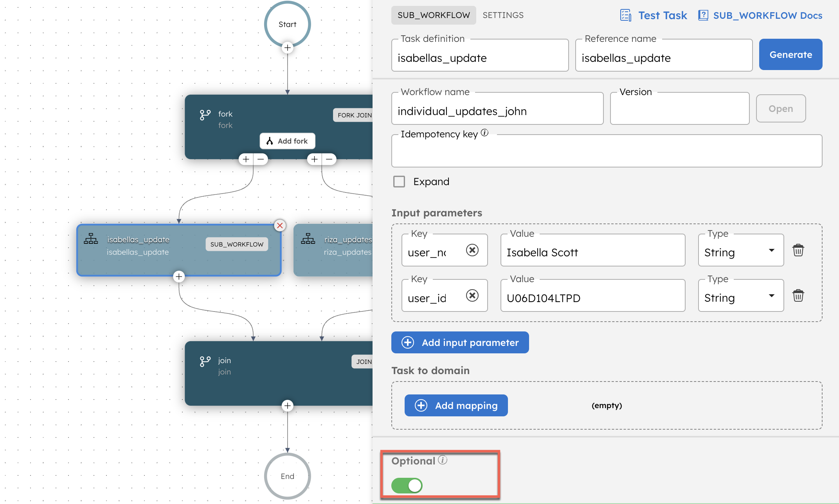Toggle the Optional switch

tap(407, 486)
